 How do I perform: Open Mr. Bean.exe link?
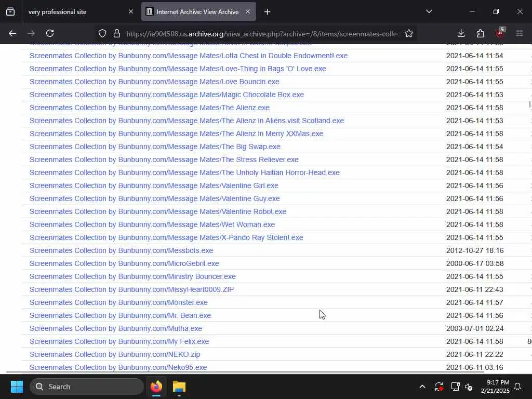[x=121, y=315]
